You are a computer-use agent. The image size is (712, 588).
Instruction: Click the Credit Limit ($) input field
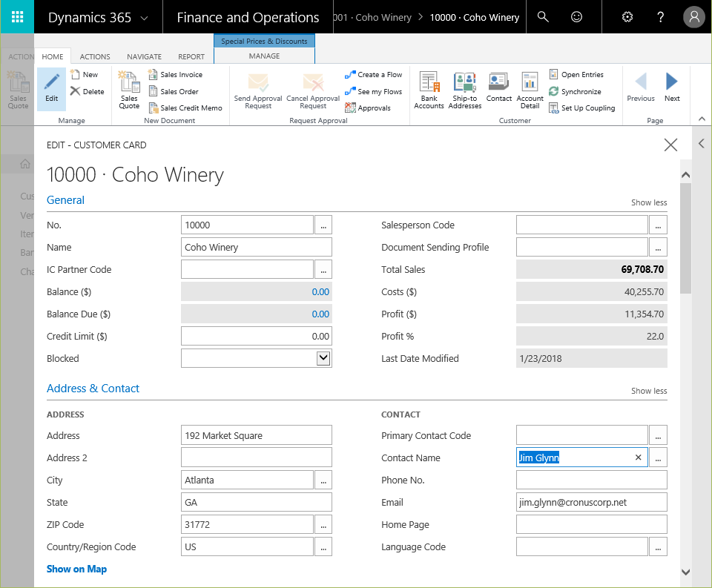click(x=257, y=337)
